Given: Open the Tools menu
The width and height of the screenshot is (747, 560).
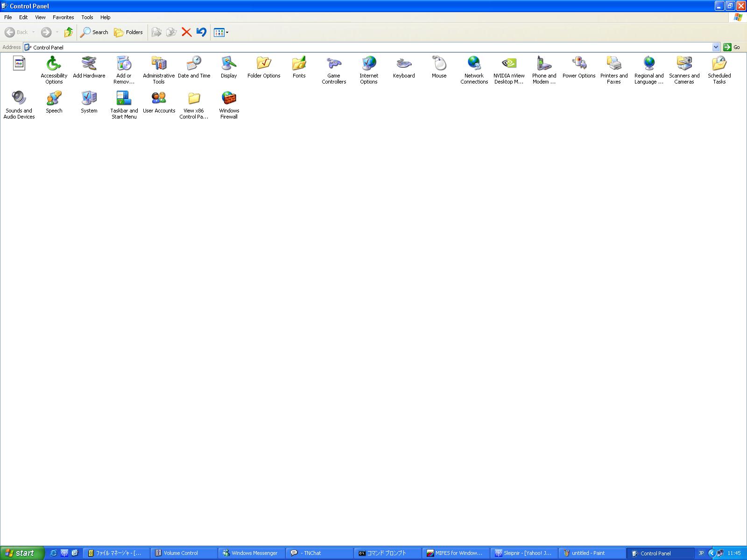Looking at the screenshot, I should click(87, 17).
